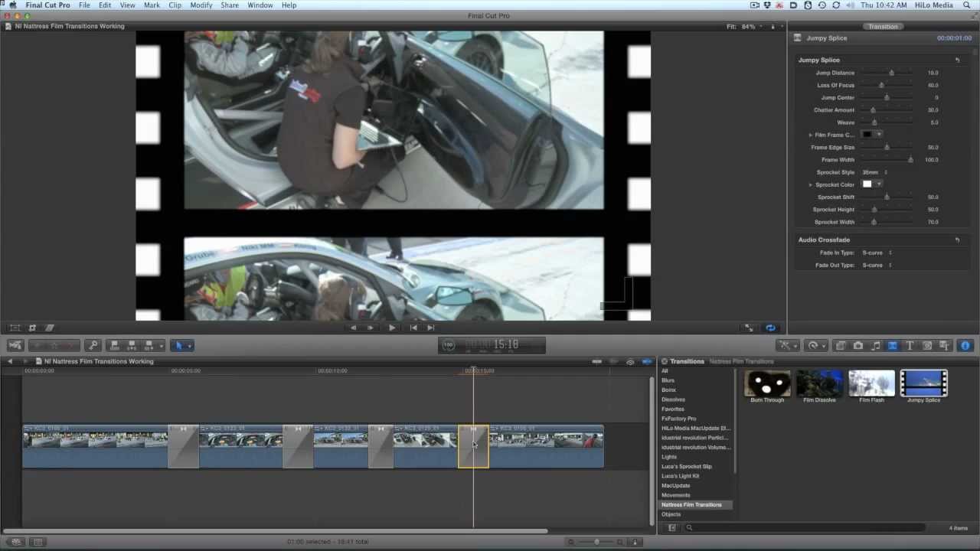Screen dimensions: 980x551
Task: Toggle viewer full screen playback
Action: pyautogui.click(x=749, y=328)
